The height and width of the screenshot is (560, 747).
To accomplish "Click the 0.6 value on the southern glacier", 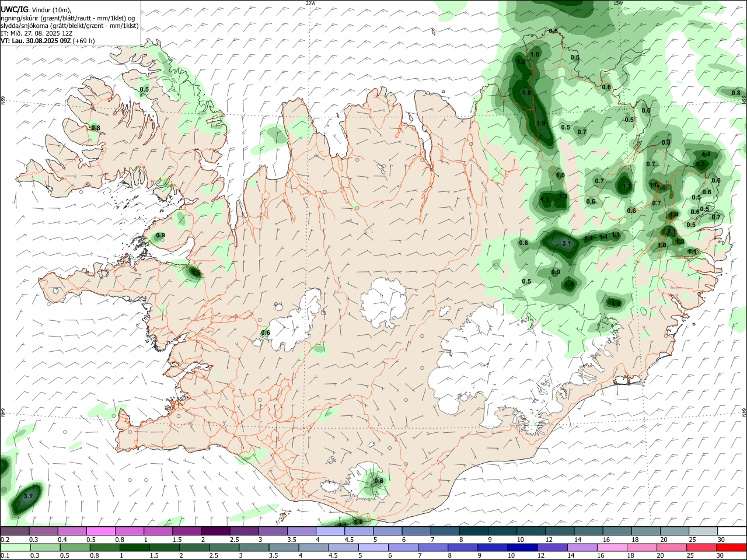I will (x=379, y=481).
